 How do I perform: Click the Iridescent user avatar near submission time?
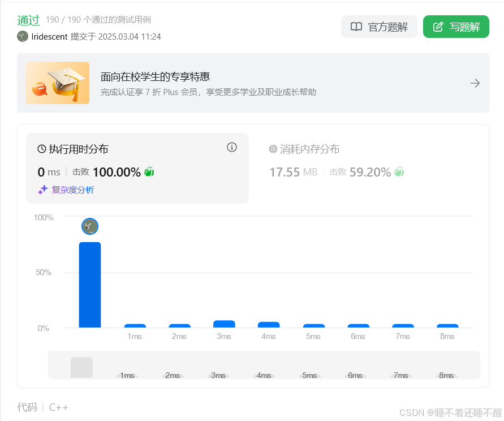click(x=23, y=36)
